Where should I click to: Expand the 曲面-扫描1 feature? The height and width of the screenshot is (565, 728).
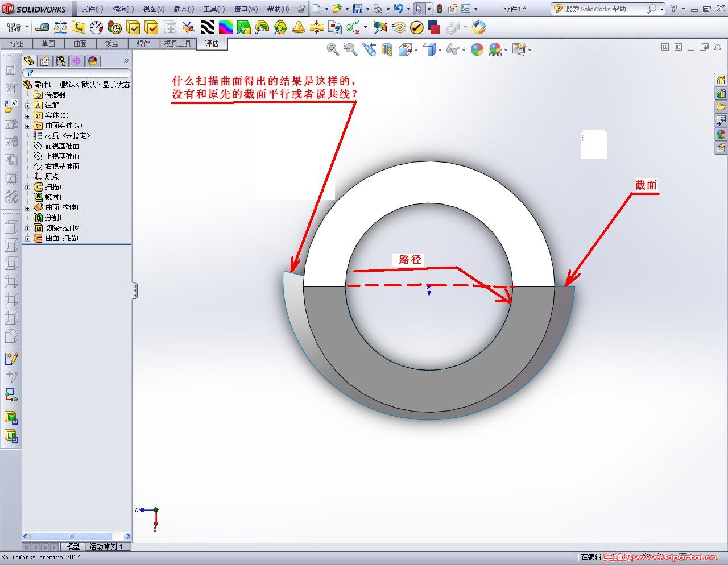pyautogui.click(x=28, y=238)
